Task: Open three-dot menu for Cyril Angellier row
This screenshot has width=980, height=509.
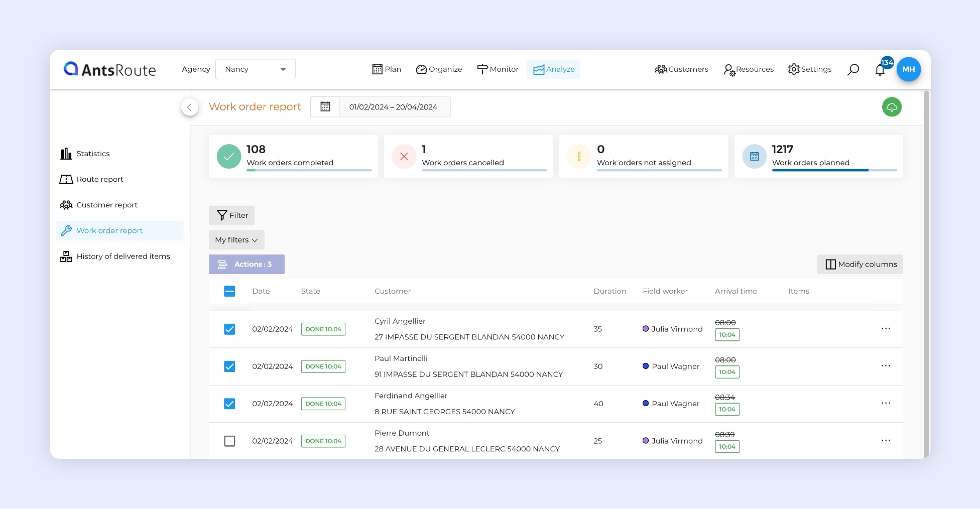Action: (886, 329)
